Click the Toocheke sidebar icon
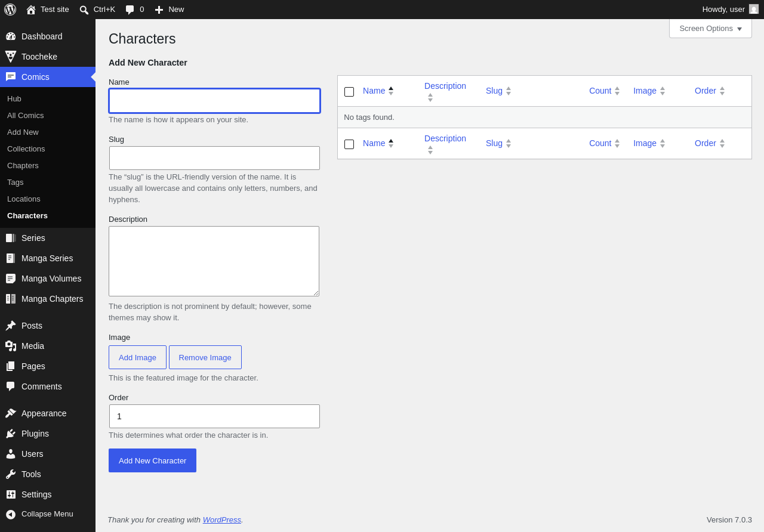The height and width of the screenshot is (532, 764). pyautogui.click(x=11, y=57)
